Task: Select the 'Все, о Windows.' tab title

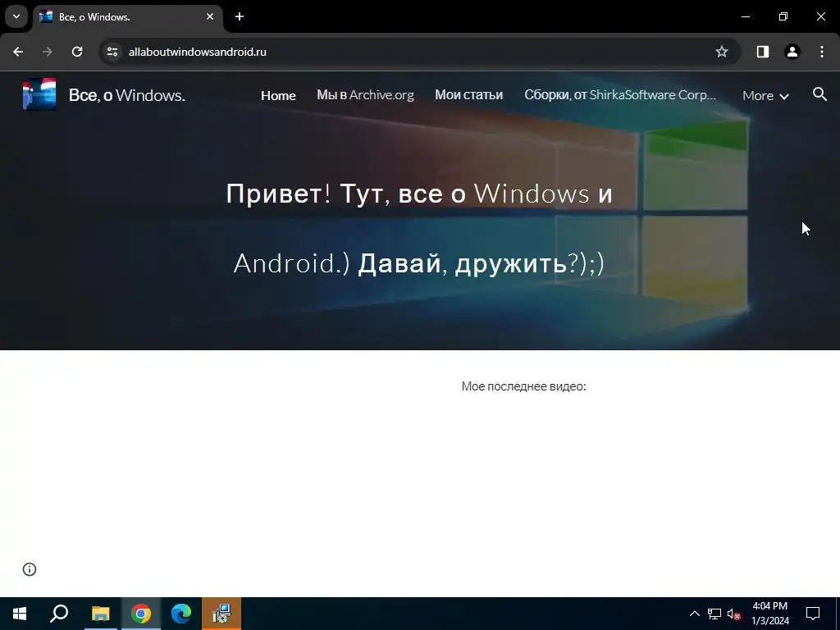Action: point(94,17)
